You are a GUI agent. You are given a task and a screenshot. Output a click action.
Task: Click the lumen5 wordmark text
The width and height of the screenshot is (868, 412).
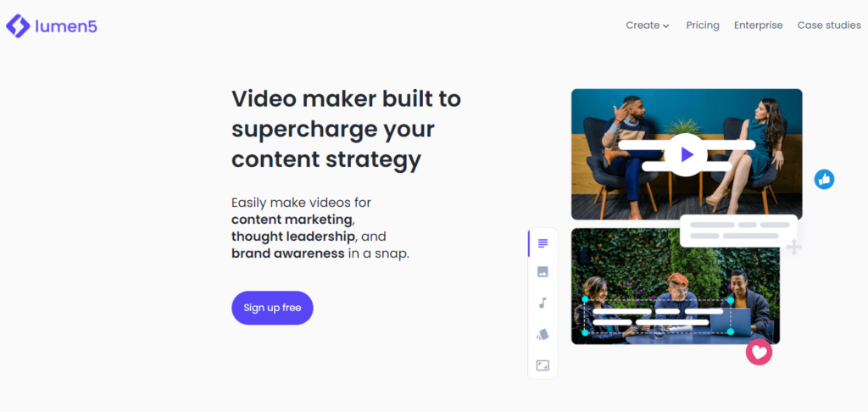(66, 26)
